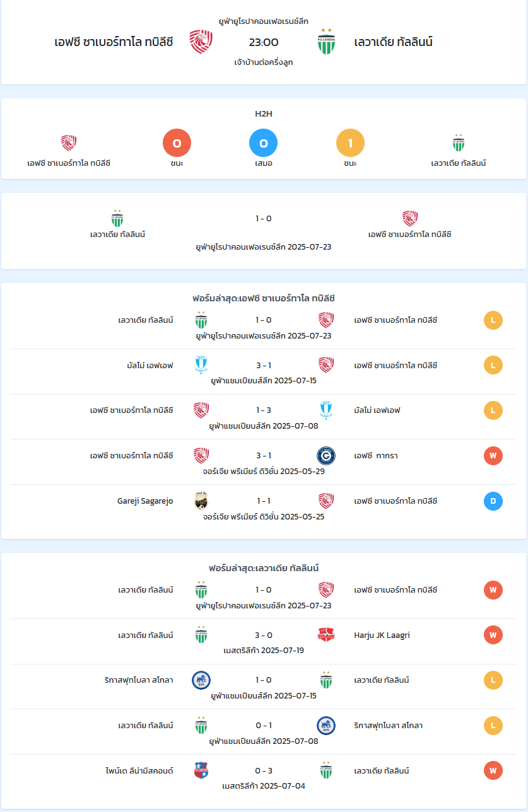Click the Malmö FF crest in the 2025-07-15 match
Image resolution: width=528 pixels, height=812 pixels.
[x=201, y=365]
